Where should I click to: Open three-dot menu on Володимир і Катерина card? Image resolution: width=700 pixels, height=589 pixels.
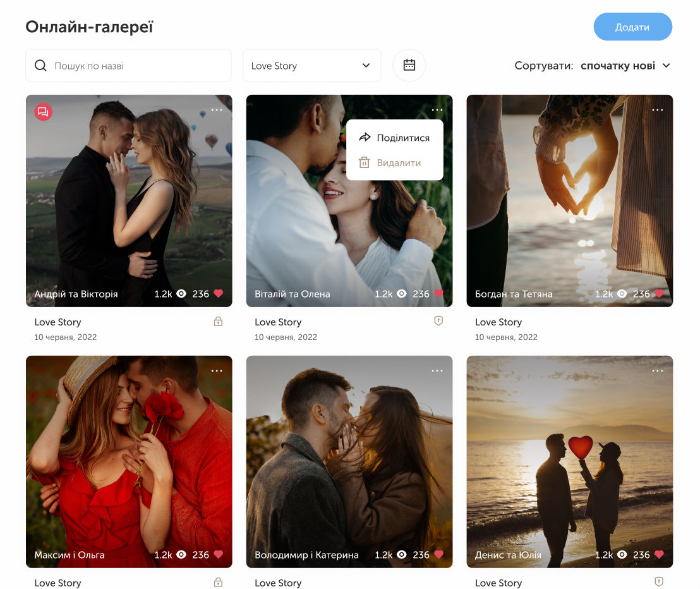tap(437, 371)
